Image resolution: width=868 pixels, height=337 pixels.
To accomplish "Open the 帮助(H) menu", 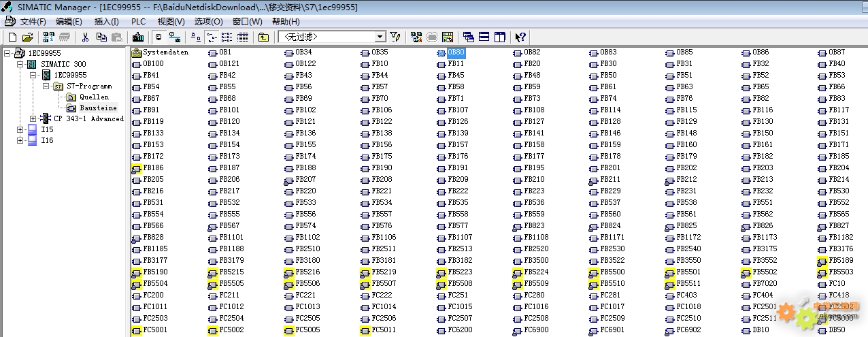I will pyautogui.click(x=286, y=22).
